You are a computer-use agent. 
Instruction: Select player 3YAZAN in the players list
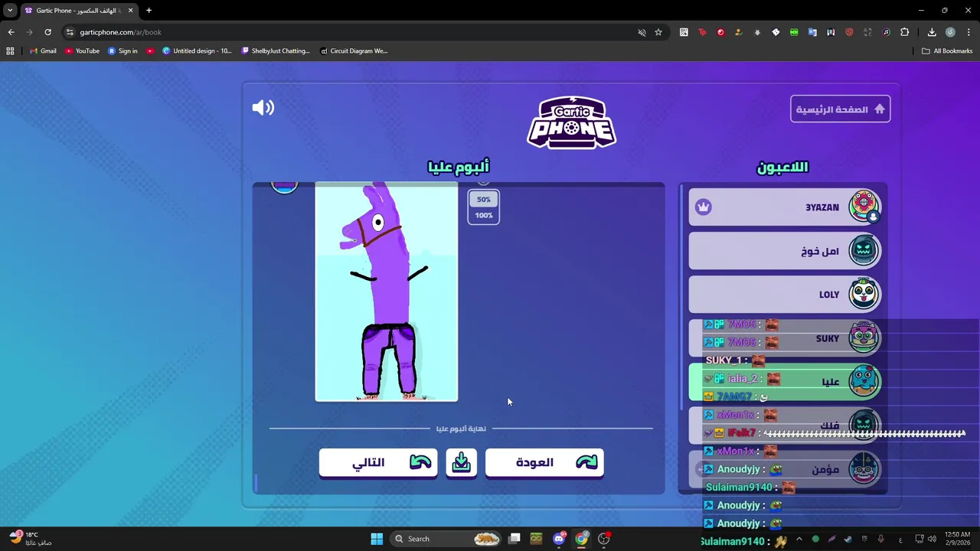pyautogui.click(x=785, y=207)
